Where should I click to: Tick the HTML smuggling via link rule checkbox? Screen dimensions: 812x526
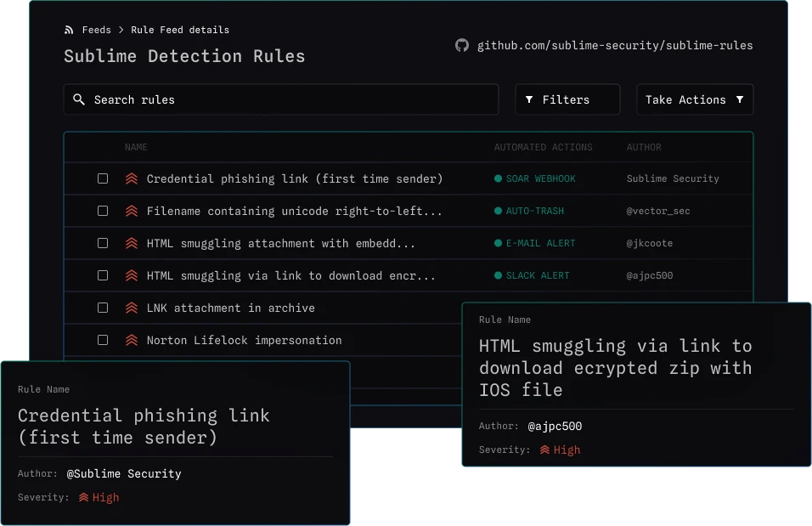(103, 275)
